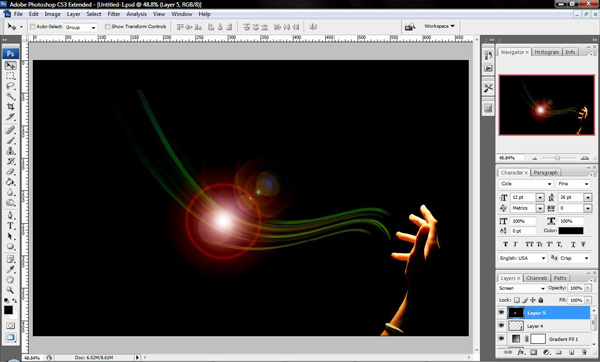Viewport: 600px width, 362px height.
Task: Switch to the Paths tab
Action: coord(560,278)
